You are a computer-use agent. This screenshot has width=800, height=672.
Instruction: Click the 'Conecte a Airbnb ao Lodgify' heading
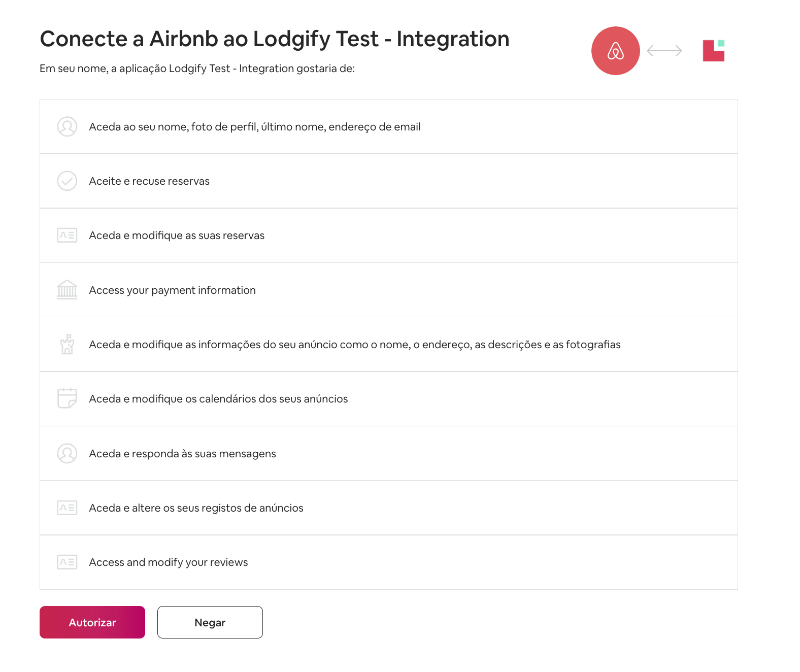click(x=274, y=39)
